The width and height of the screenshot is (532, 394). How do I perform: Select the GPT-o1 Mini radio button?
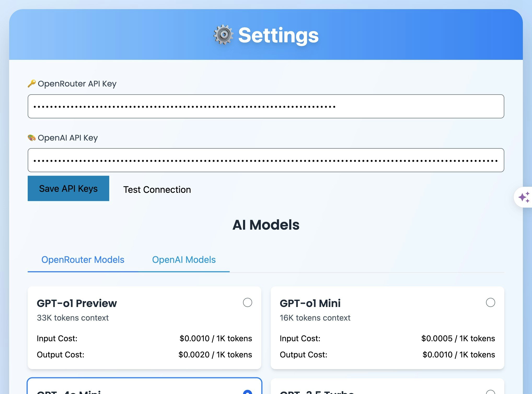490,303
